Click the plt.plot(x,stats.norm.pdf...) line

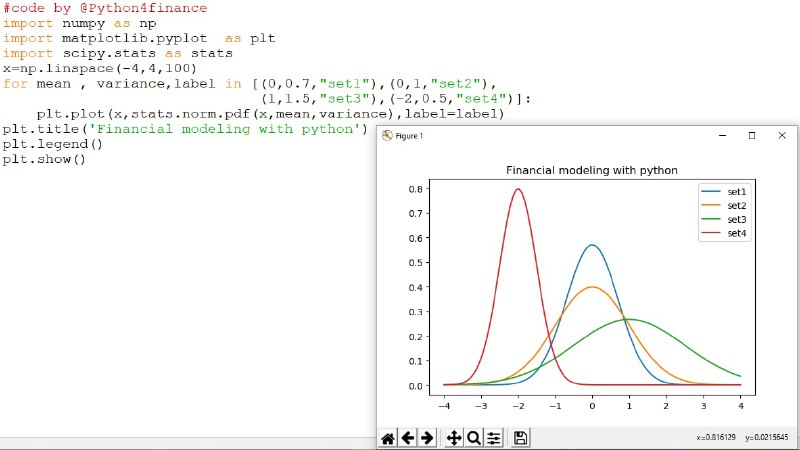[270, 114]
